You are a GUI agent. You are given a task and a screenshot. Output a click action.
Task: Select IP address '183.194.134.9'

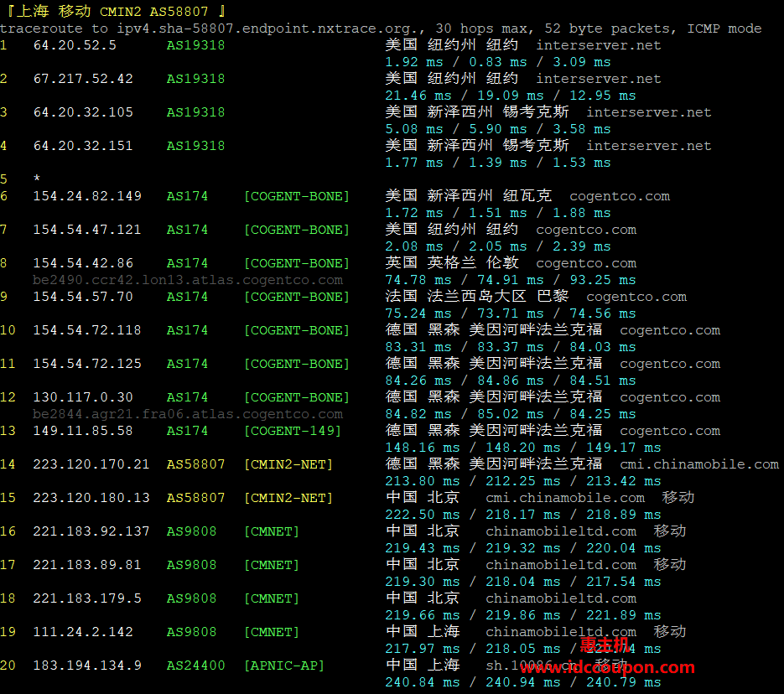87,665
